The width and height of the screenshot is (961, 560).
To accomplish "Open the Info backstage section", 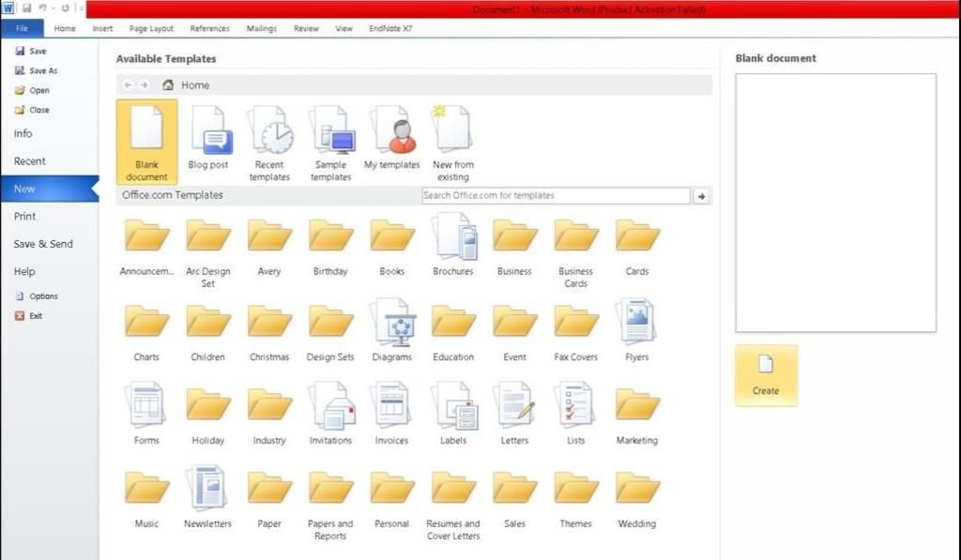I will coord(23,133).
